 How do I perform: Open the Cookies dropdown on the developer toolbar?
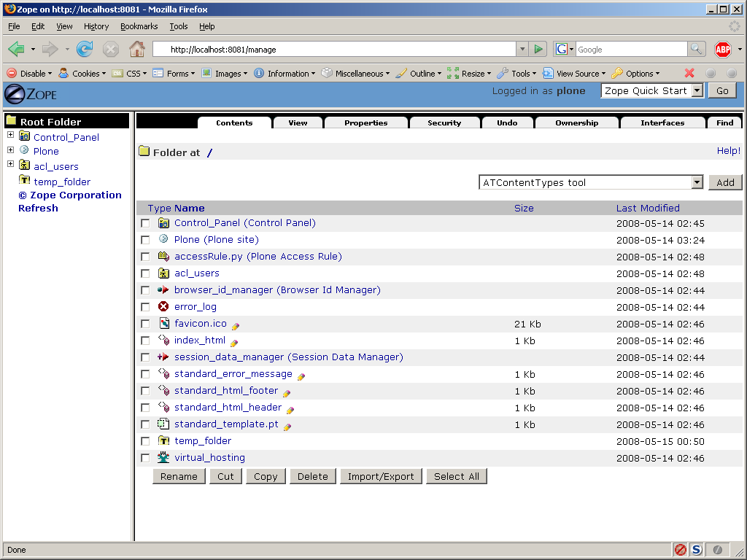click(82, 74)
